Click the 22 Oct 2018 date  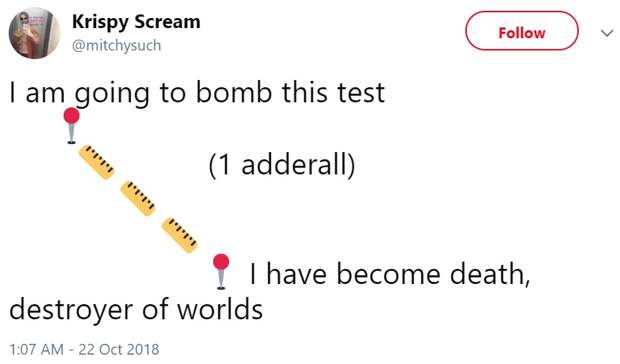point(119,349)
